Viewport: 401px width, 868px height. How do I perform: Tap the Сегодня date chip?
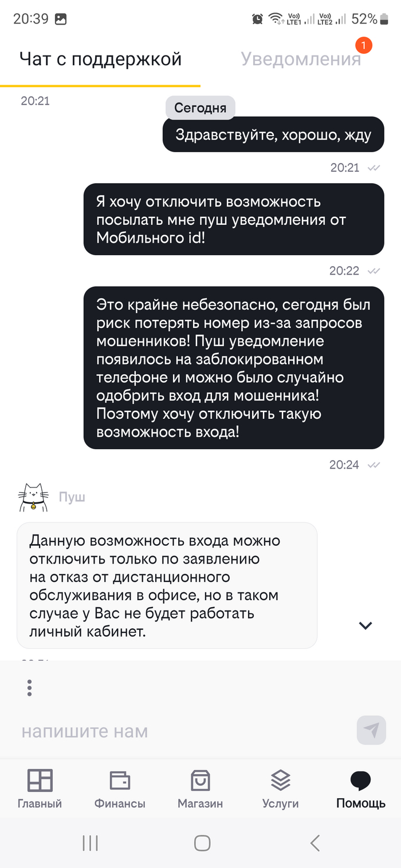200,108
